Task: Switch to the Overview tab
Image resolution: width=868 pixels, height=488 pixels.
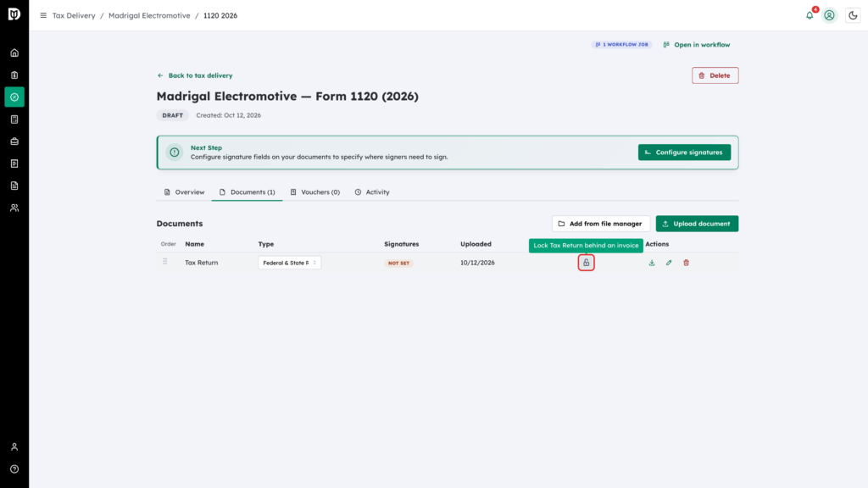Action: [x=184, y=192]
